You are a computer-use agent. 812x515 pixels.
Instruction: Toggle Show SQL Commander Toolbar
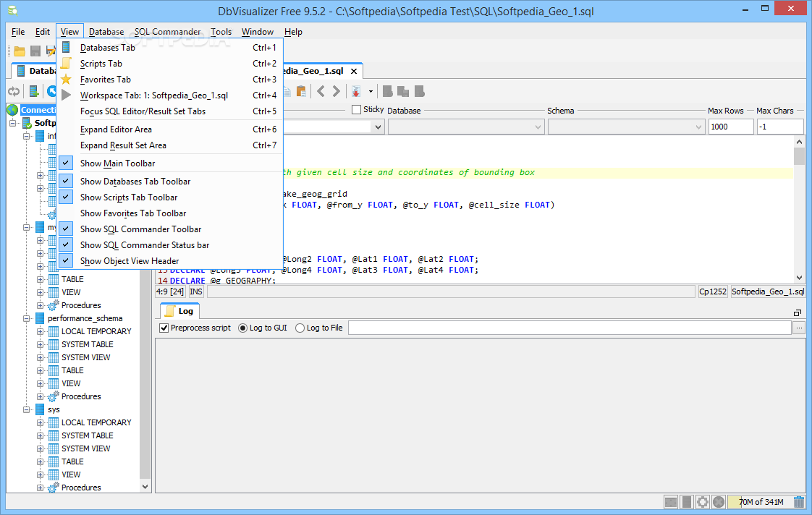click(170, 229)
